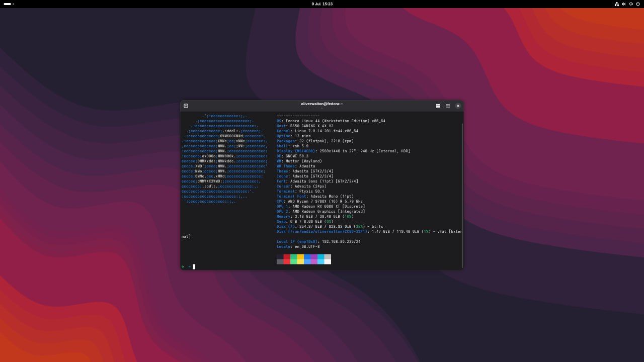Open the Activities workspace indicator
The image size is (644, 362).
(x=9, y=4)
